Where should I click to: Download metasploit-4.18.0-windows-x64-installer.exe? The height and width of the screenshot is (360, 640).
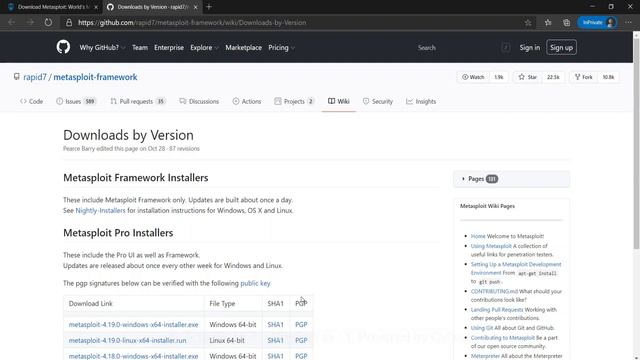pos(133,356)
